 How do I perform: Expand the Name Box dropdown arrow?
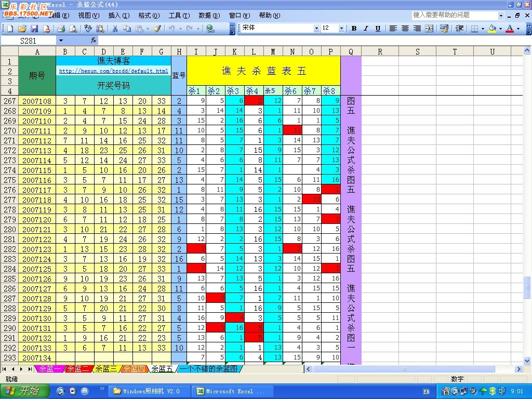[61, 41]
